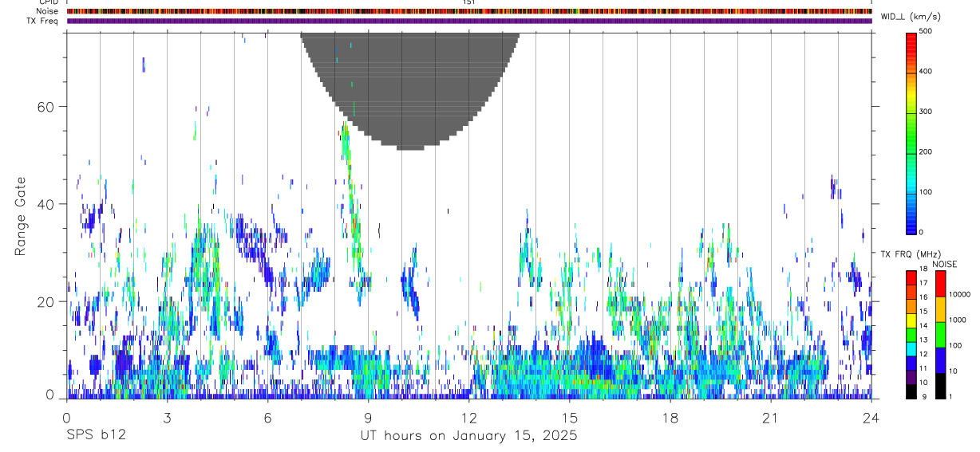Click the black NOISE swatch between 1 and 10

point(940,385)
